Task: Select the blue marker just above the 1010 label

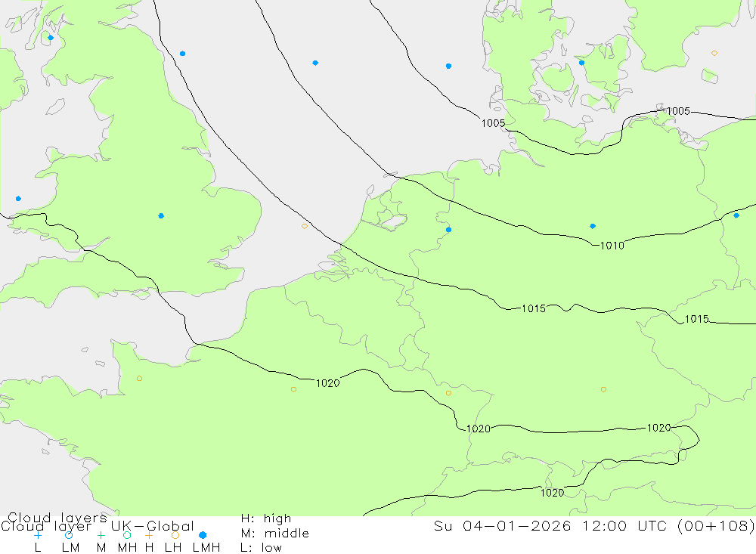Action: (593, 226)
